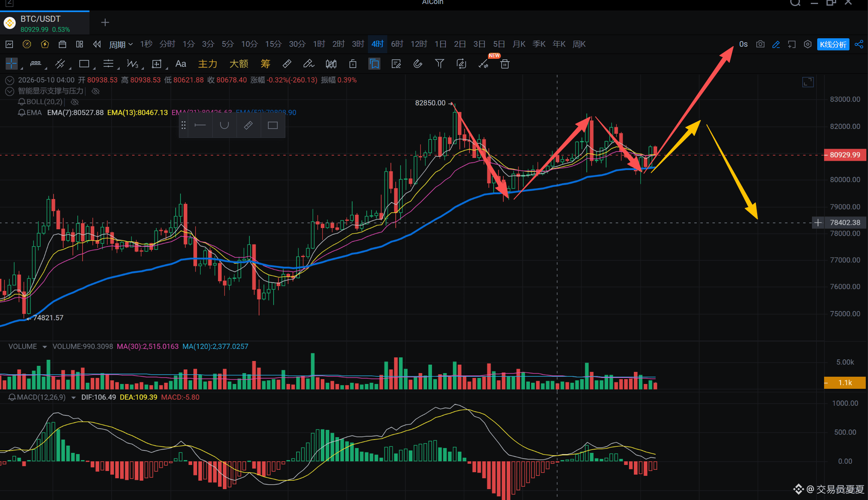The height and width of the screenshot is (500, 868).
Task: Switch to the 1时 timeframe
Action: click(x=319, y=44)
